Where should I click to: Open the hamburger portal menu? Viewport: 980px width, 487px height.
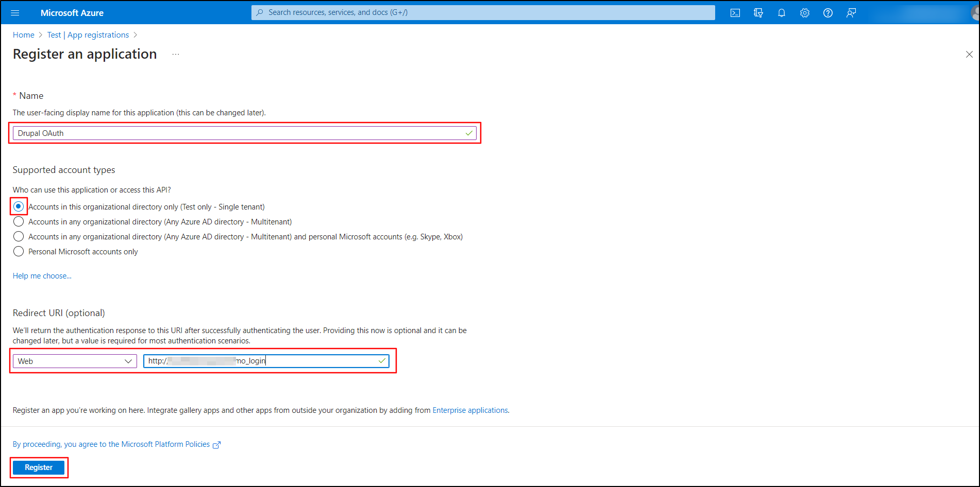pos(15,12)
